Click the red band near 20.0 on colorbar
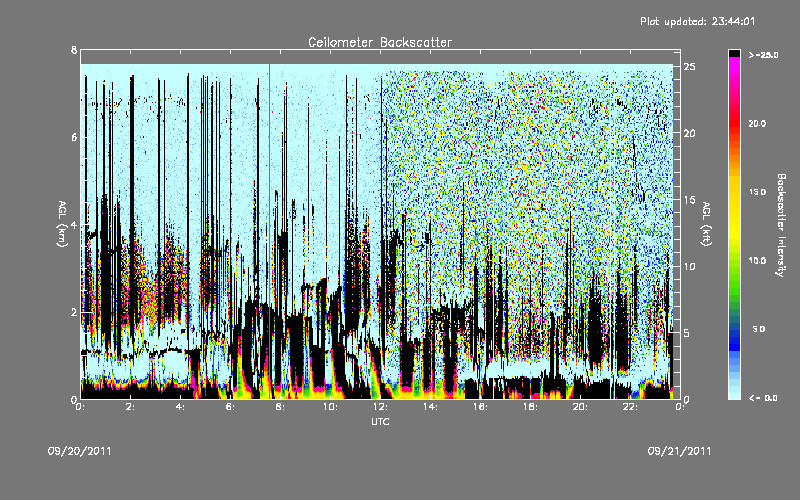The image size is (800, 500). point(734,124)
